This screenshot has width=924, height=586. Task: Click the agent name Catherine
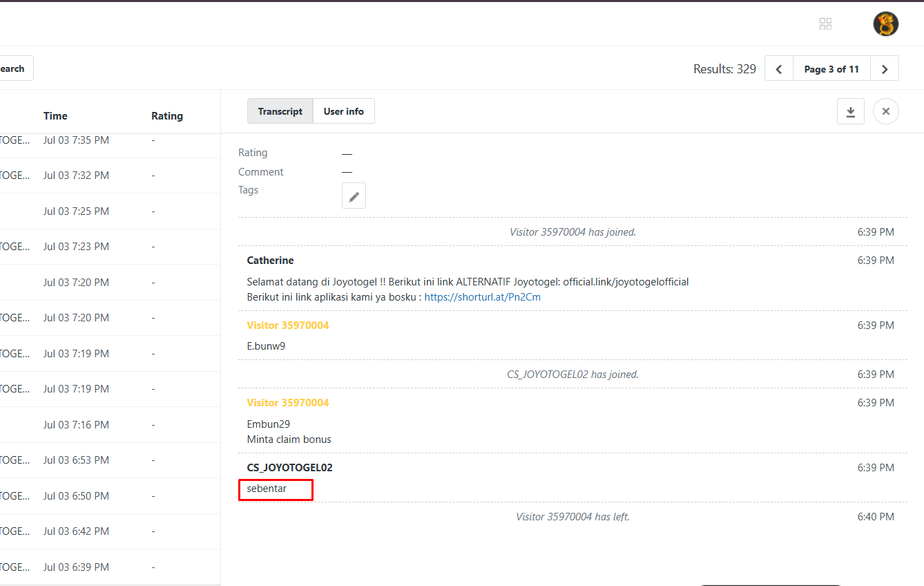[x=270, y=261]
